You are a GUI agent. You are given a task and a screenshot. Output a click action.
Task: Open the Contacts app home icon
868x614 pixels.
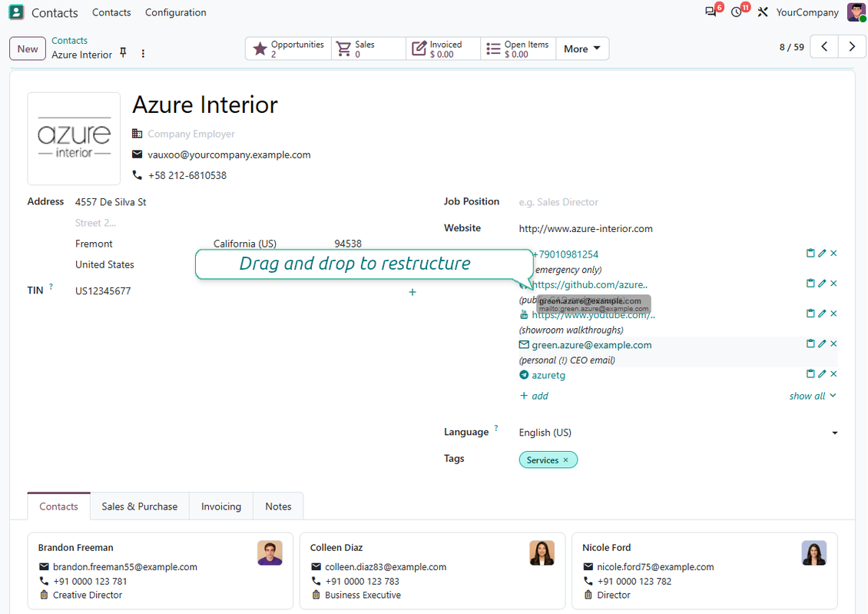point(17,12)
